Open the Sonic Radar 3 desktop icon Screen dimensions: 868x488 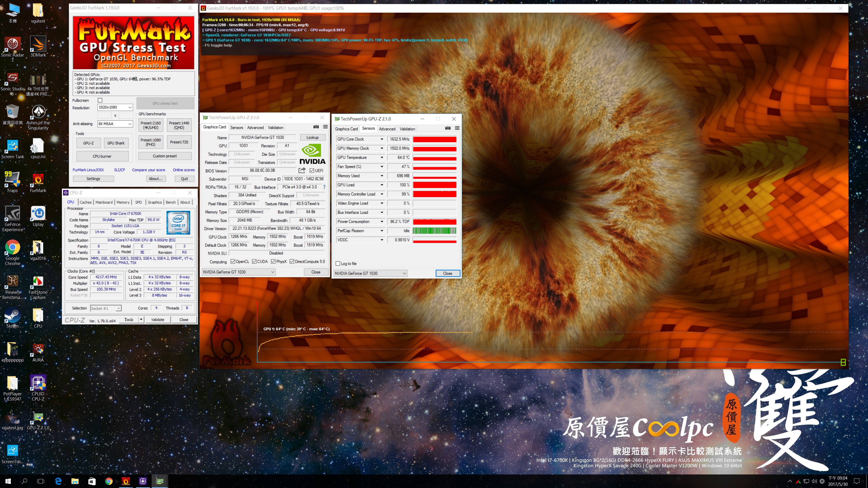(12, 49)
